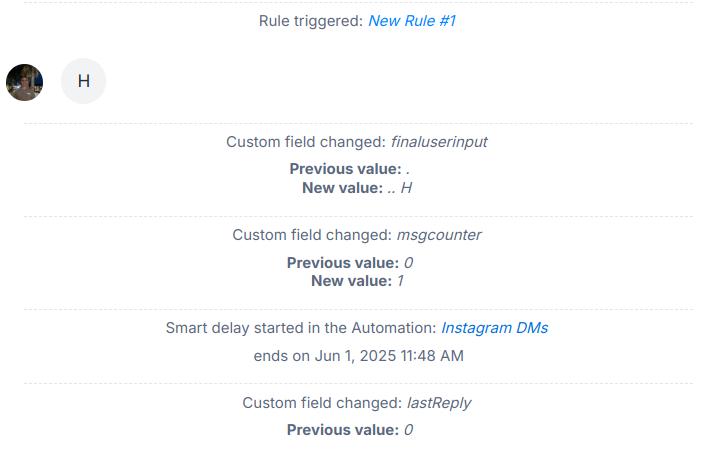Click the "Rule triggered:" label text

(311, 21)
